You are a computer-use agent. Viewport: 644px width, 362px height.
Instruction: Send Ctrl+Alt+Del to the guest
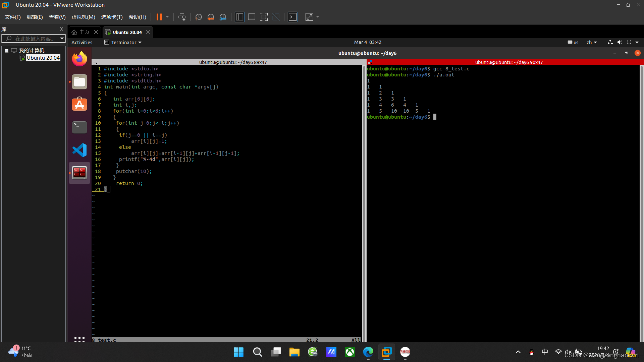pyautogui.click(x=182, y=17)
